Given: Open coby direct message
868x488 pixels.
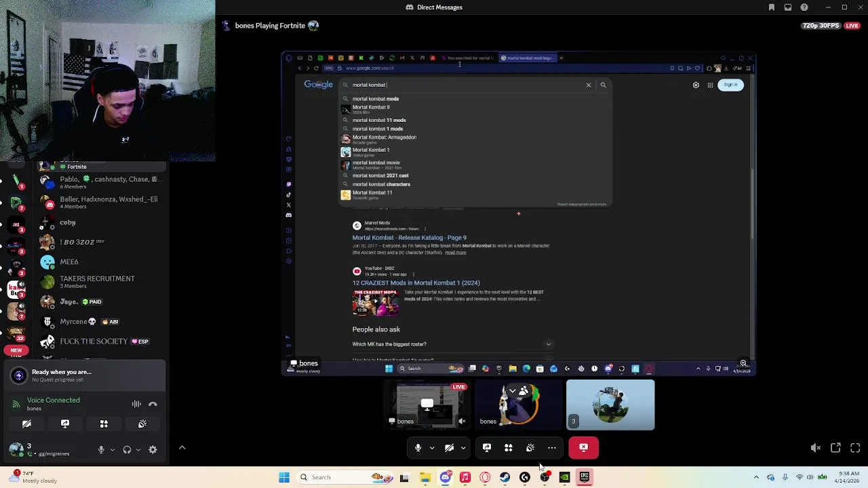Looking at the screenshot, I should (100, 222).
